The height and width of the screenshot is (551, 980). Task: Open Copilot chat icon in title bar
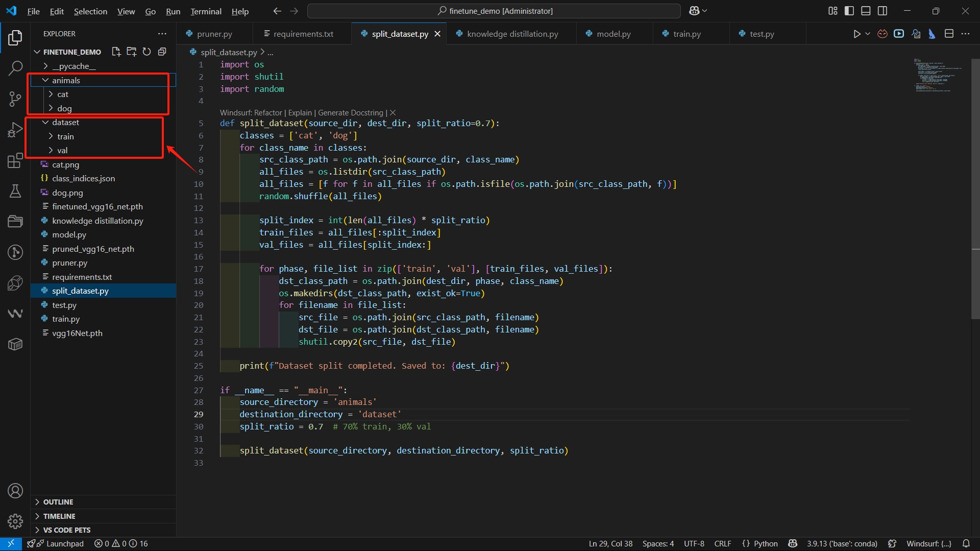[695, 11]
